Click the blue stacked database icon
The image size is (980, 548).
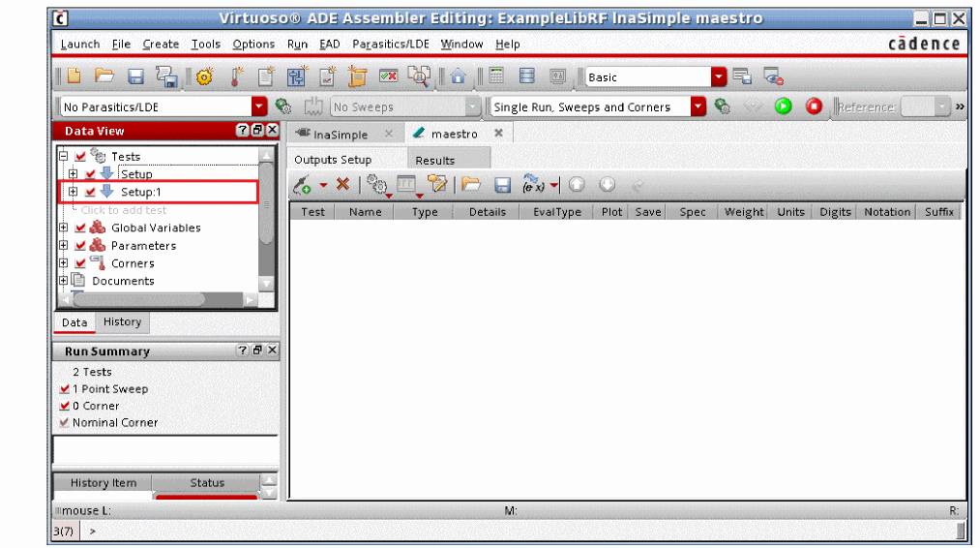[x=527, y=76]
